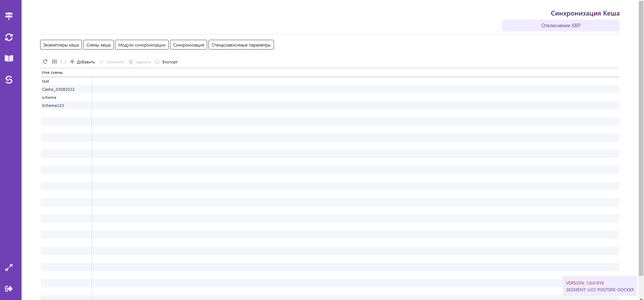644x300 pixels.
Task: Sort by the Имя схемы column header
Action: click(x=52, y=72)
